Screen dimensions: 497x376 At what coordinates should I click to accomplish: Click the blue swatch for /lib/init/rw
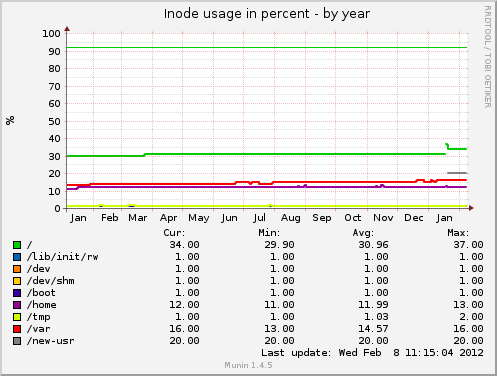coord(17,257)
